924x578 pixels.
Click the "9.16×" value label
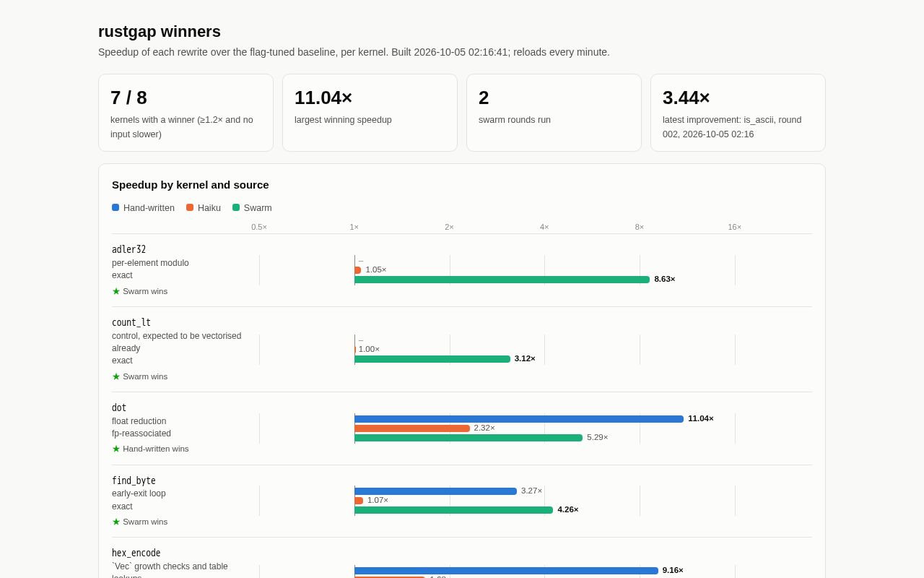673,570
